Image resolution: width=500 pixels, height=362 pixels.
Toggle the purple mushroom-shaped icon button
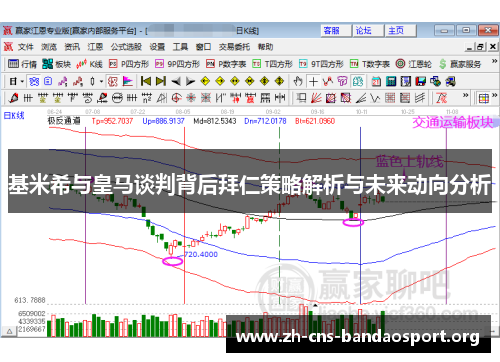click(342, 81)
